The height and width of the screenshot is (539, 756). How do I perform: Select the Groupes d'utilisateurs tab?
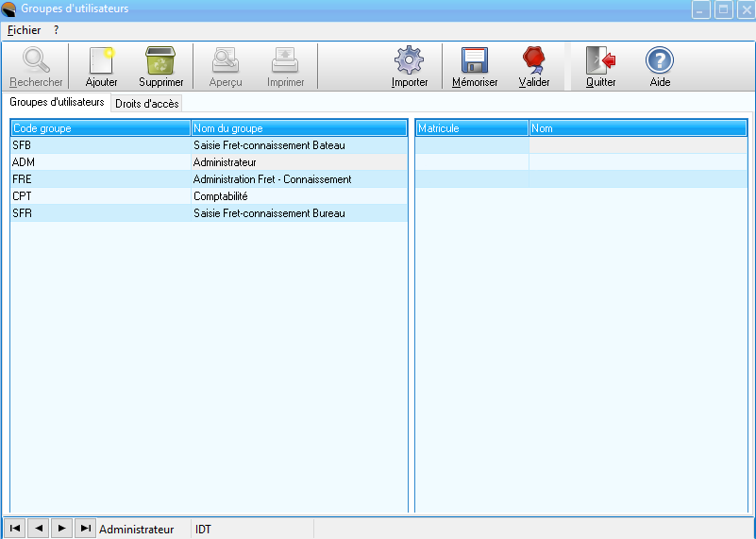tap(57, 102)
